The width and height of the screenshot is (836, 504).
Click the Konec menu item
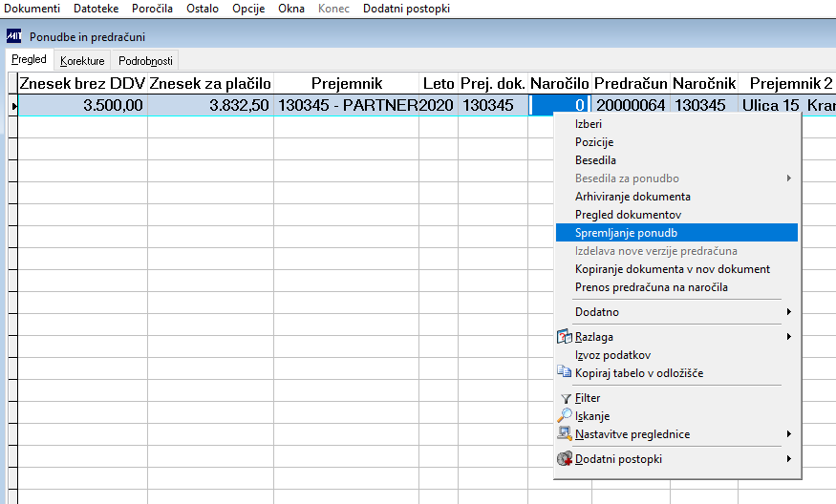(333, 9)
